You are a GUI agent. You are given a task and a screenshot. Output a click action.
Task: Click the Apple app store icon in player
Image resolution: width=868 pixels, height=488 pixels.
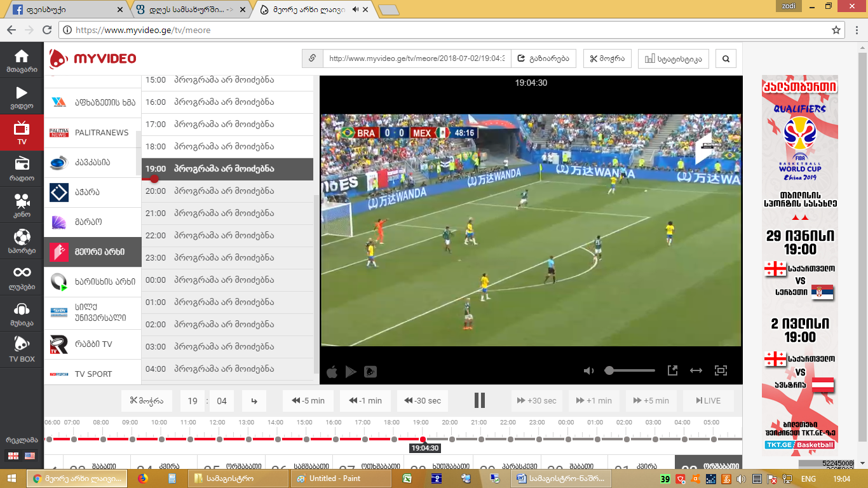coord(332,372)
